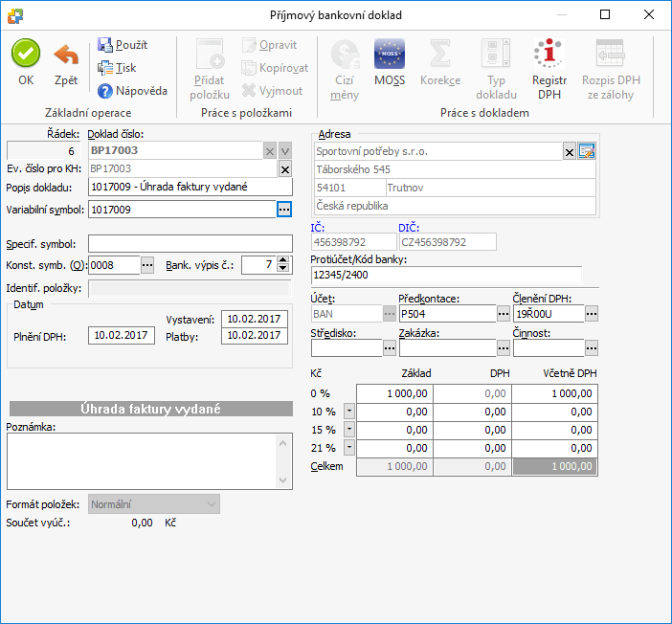Click the Specif. symbol input field

(x=190, y=243)
